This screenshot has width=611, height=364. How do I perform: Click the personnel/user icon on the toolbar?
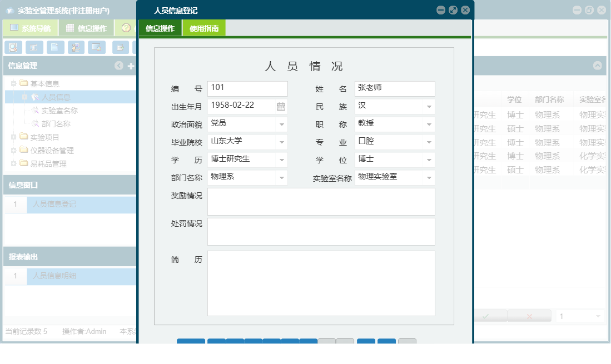click(76, 47)
